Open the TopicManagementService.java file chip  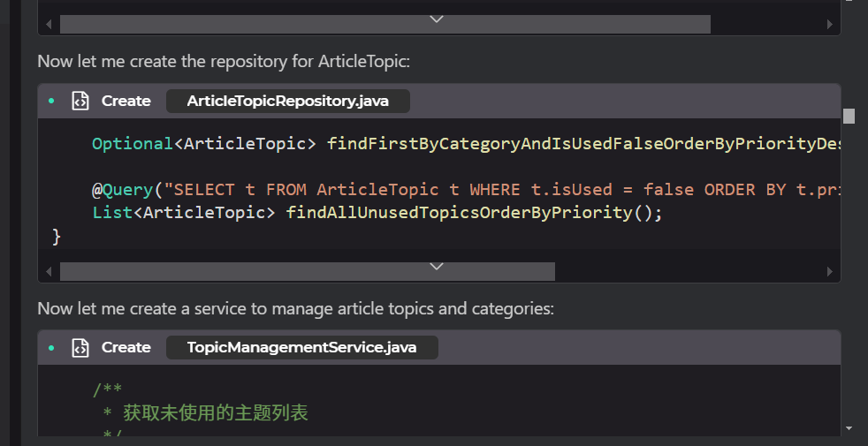tap(301, 347)
